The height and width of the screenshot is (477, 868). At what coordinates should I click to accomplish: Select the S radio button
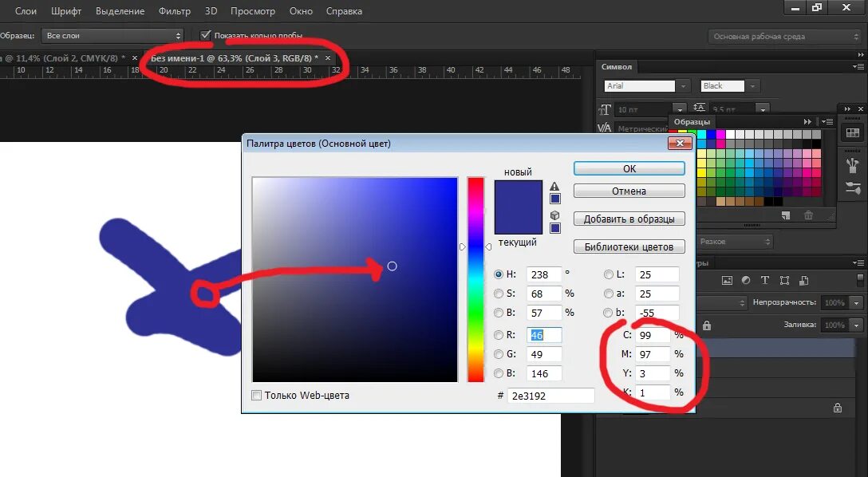[499, 294]
